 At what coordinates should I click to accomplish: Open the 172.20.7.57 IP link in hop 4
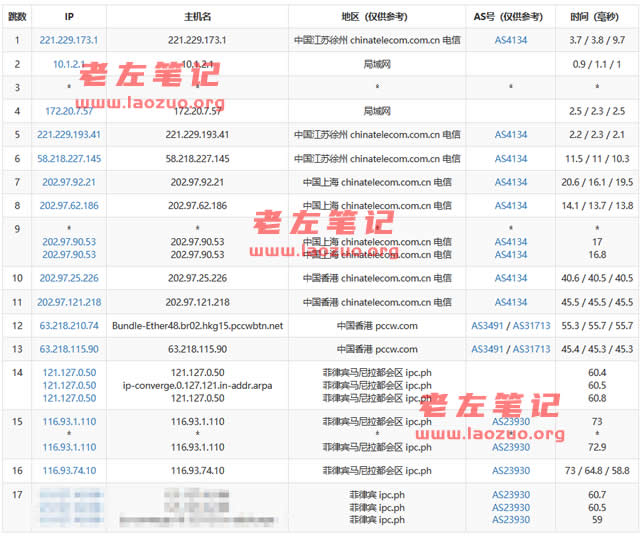click(69, 110)
